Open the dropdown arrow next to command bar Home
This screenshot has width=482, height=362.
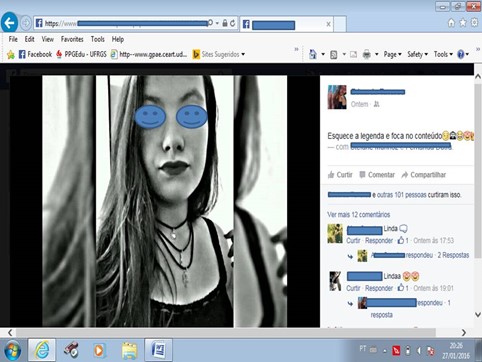(x=323, y=54)
